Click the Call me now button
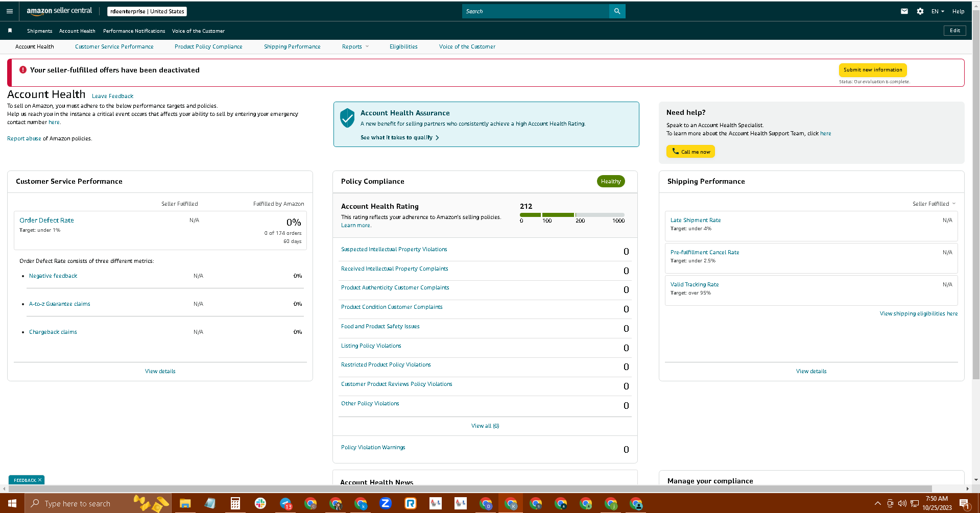The width and height of the screenshot is (980, 513). (x=690, y=152)
